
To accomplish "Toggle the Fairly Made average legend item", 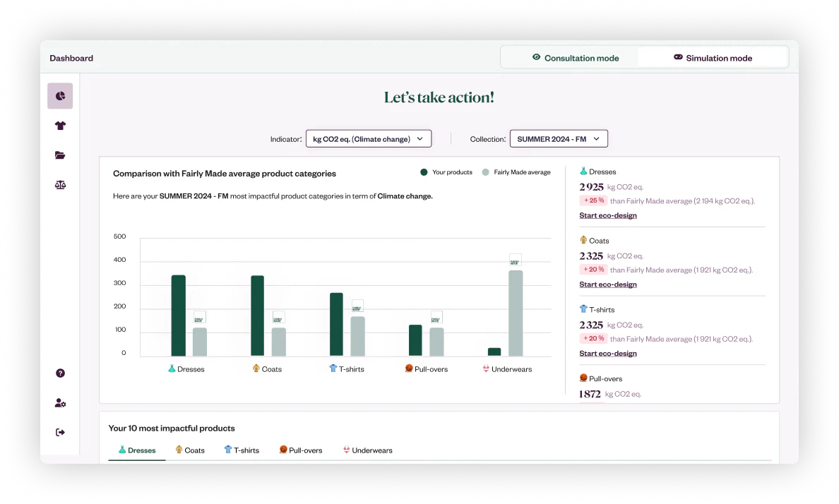I will [516, 172].
